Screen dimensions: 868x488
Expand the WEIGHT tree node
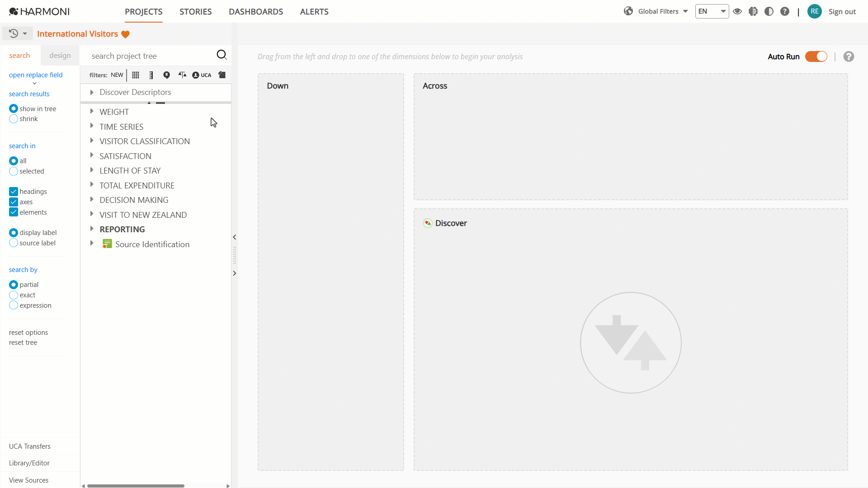[92, 111]
